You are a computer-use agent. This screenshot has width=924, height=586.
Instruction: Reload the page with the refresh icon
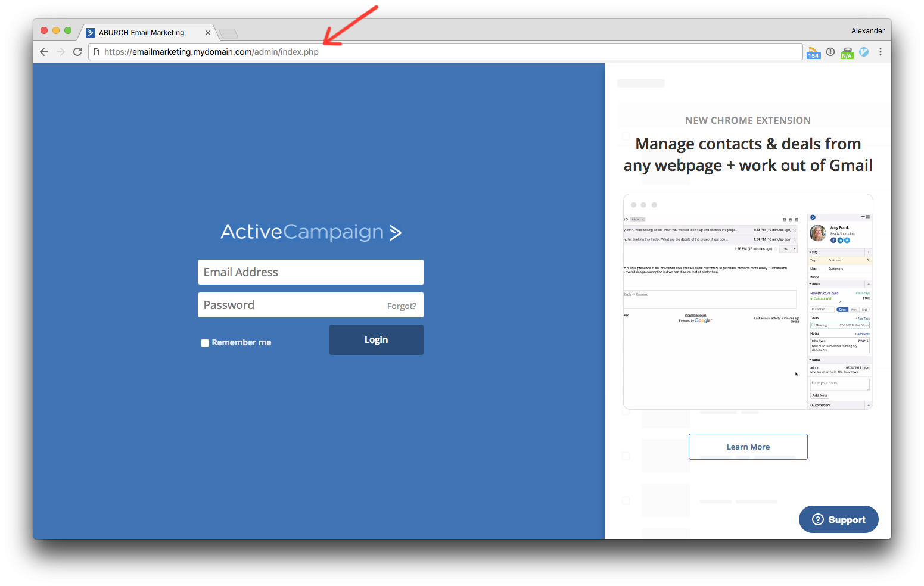pyautogui.click(x=77, y=52)
